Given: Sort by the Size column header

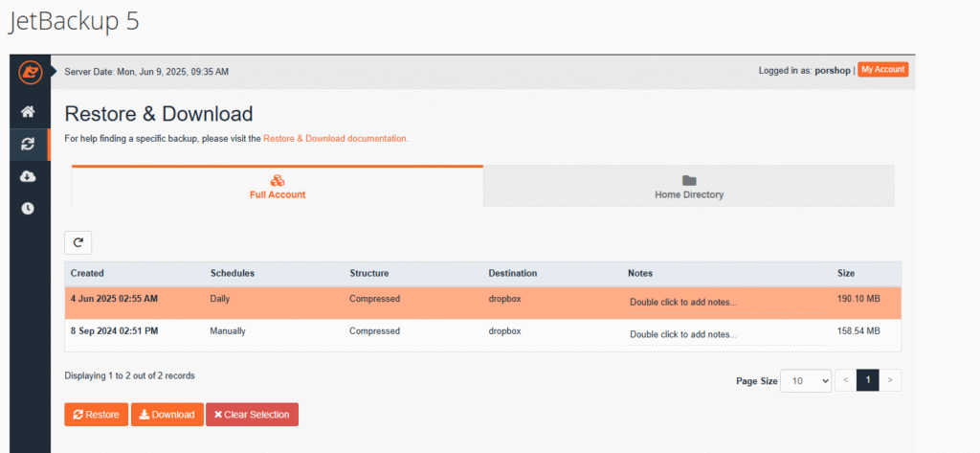Looking at the screenshot, I should coord(846,273).
